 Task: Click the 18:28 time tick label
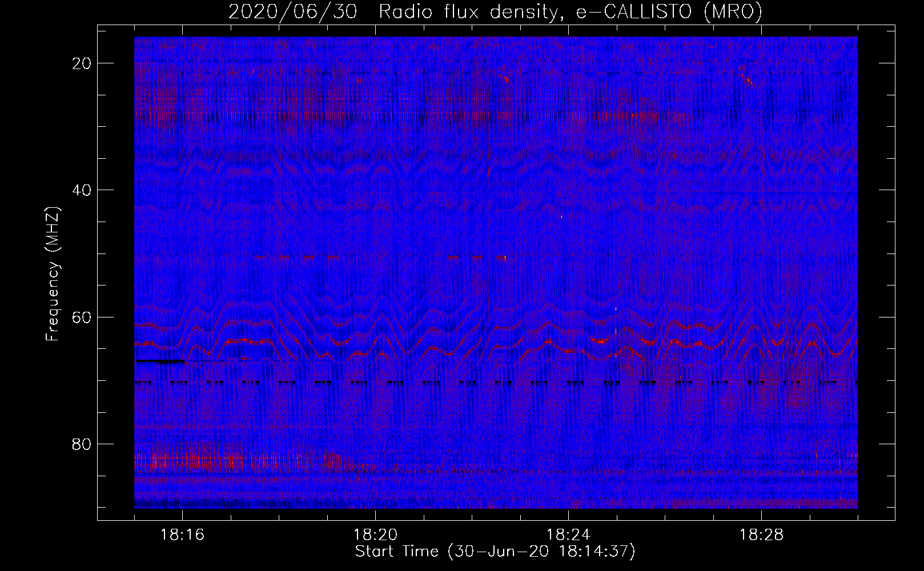761,535
